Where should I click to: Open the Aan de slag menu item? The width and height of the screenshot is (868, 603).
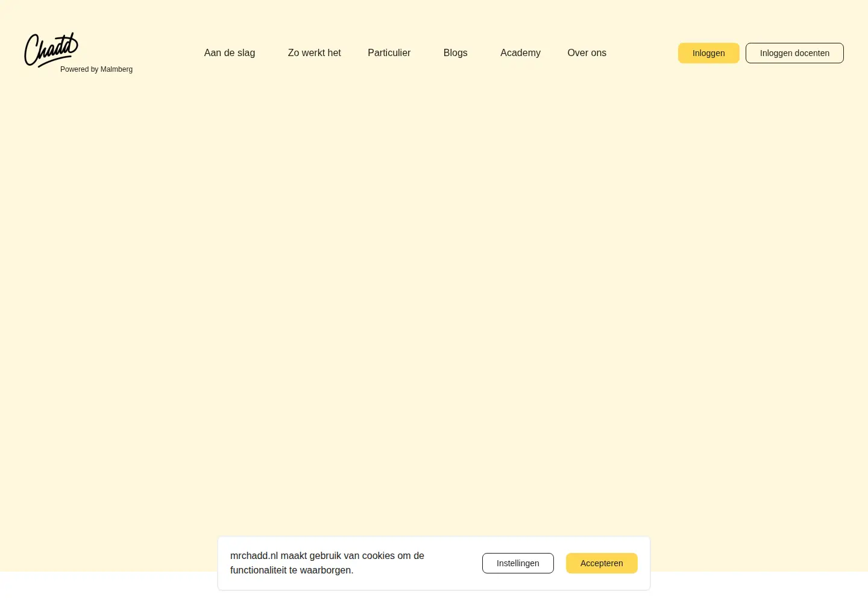point(230,53)
